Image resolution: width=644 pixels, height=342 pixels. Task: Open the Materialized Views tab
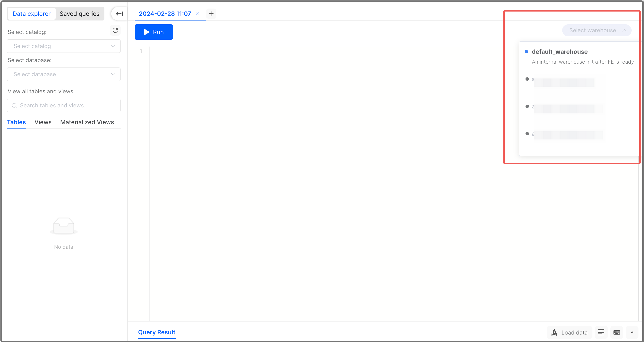click(x=87, y=122)
